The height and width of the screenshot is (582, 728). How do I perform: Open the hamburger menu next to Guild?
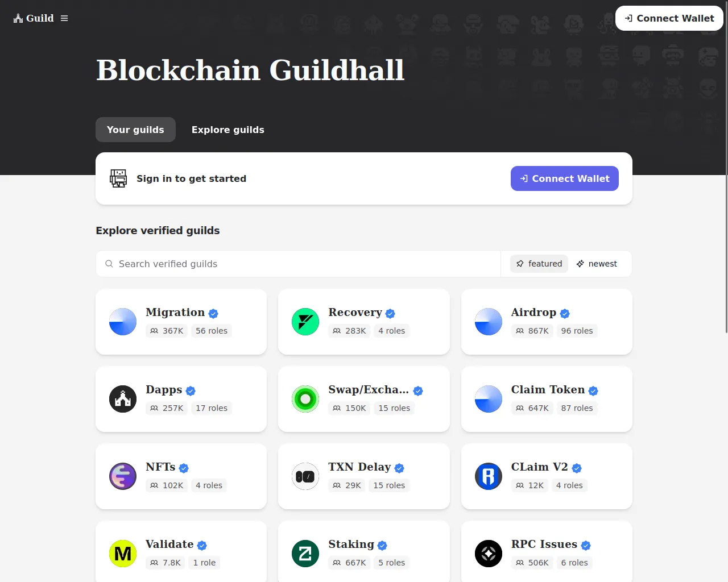[64, 18]
